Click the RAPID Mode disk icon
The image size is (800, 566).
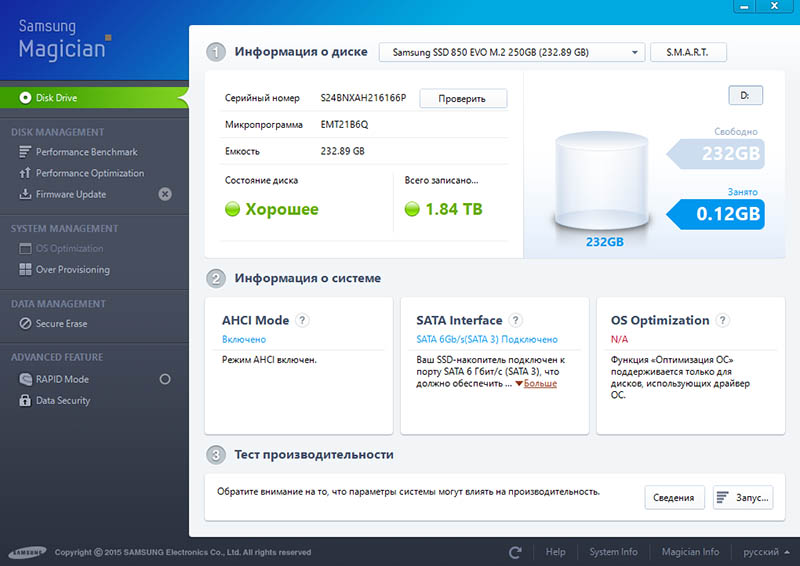point(25,379)
